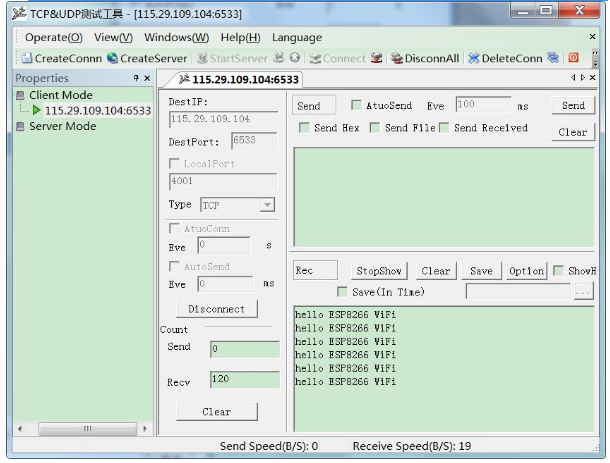Open the Windows(W) menu
Screen dimensions: 610x463
pyautogui.click(x=177, y=37)
